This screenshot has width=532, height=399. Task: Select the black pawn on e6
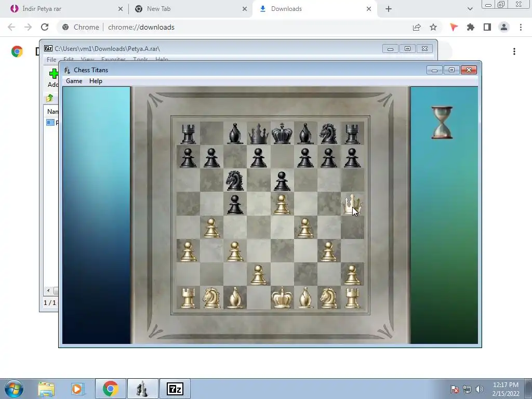coord(282,181)
